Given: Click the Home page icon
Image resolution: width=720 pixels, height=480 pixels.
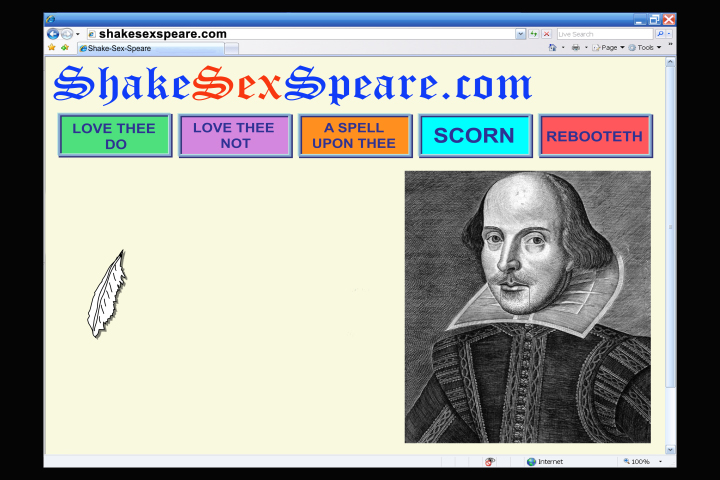Looking at the screenshot, I should (x=552, y=47).
